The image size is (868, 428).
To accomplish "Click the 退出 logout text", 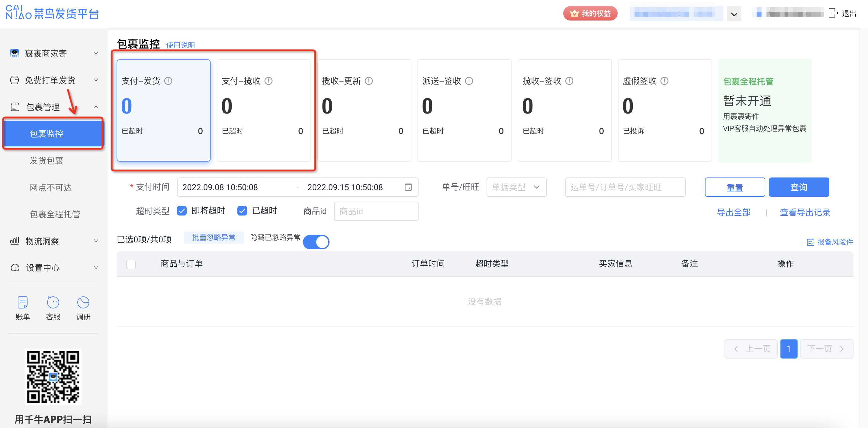I will (x=849, y=14).
